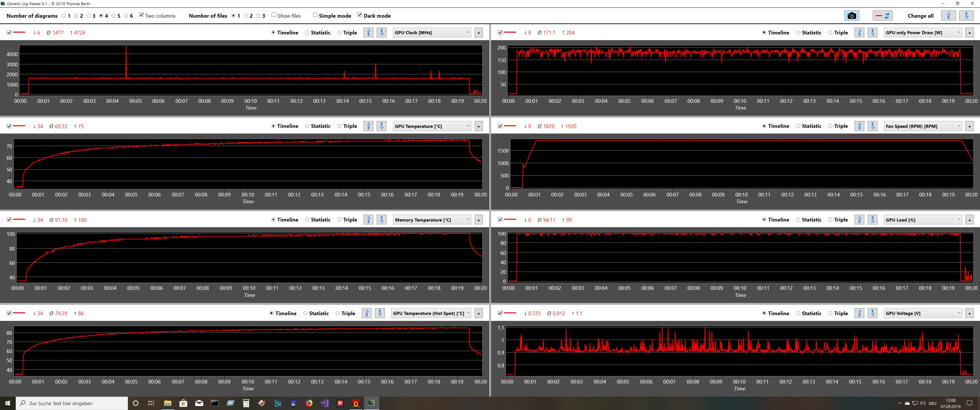Move GPU Clock diagram down
Screen dimensions: 980x410
point(381,32)
